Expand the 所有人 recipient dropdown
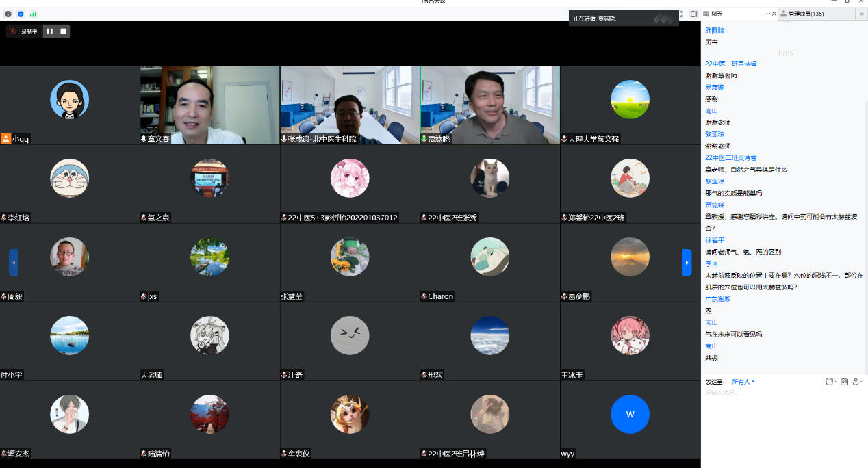 click(743, 382)
